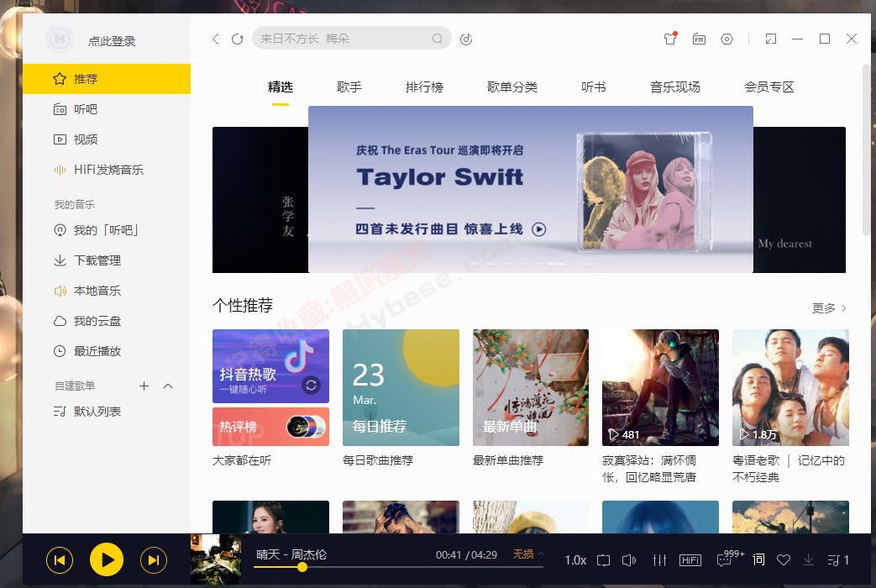Open HiFi发烧音乐 section
The width and height of the screenshot is (876, 588).
107,170
